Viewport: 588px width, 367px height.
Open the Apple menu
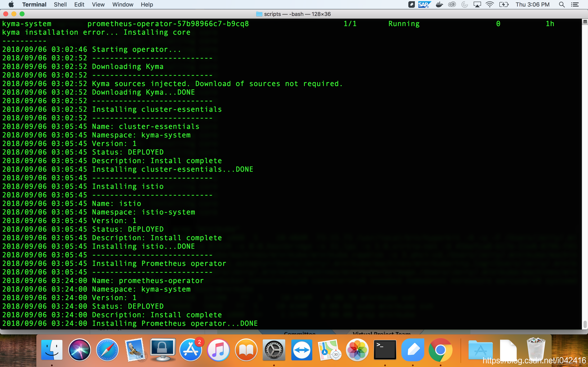click(x=11, y=4)
